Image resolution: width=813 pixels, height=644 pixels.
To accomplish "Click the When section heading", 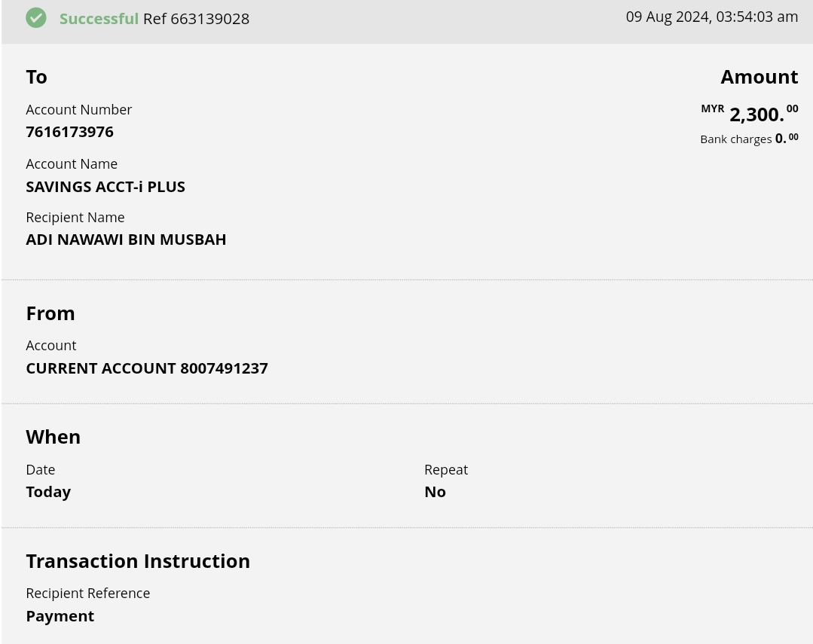I will [53, 437].
